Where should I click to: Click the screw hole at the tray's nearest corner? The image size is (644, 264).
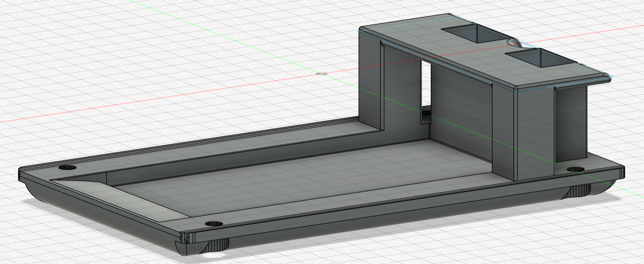[x=214, y=224]
